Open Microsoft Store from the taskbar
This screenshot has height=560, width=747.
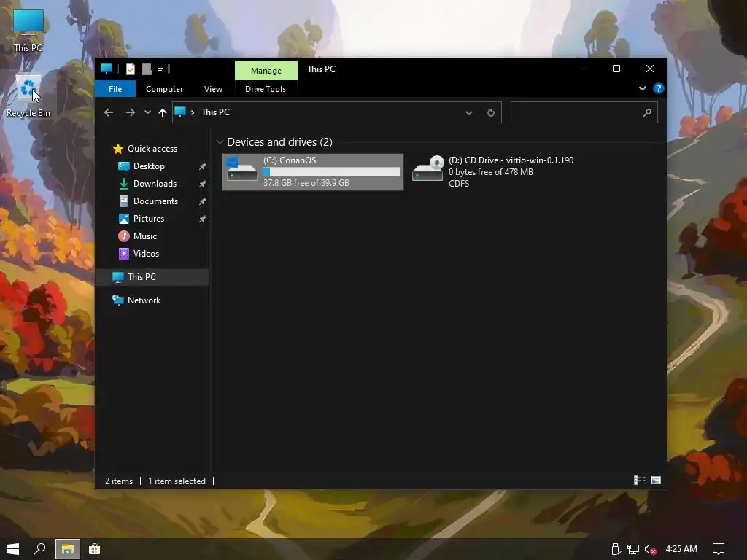94,549
